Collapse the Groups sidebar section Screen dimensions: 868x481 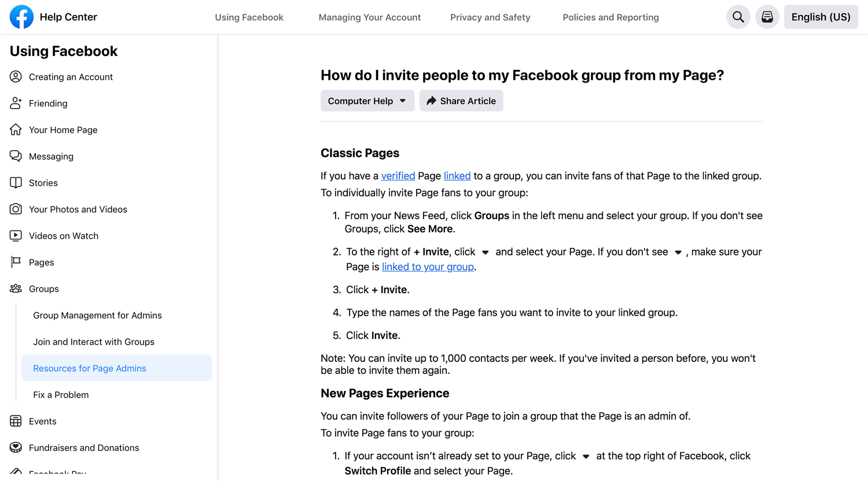pyautogui.click(x=44, y=288)
